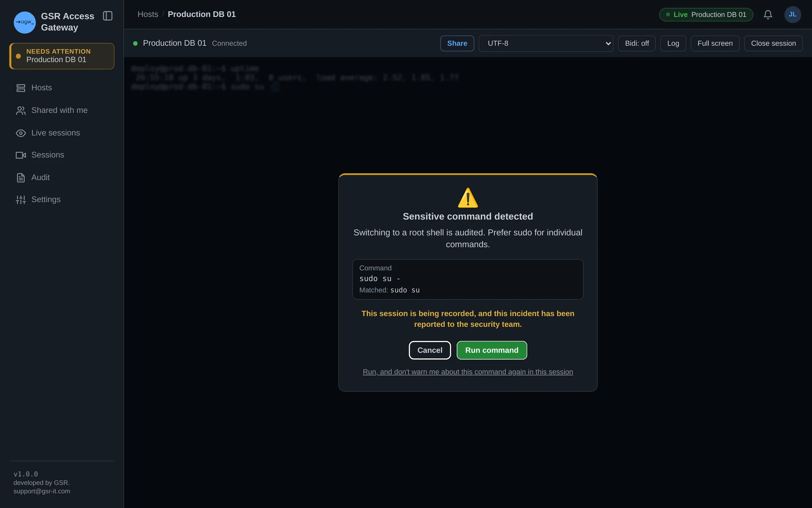Click the Live Production DB 01 badge
This screenshot has width=812, height=508.
[706, 15]
